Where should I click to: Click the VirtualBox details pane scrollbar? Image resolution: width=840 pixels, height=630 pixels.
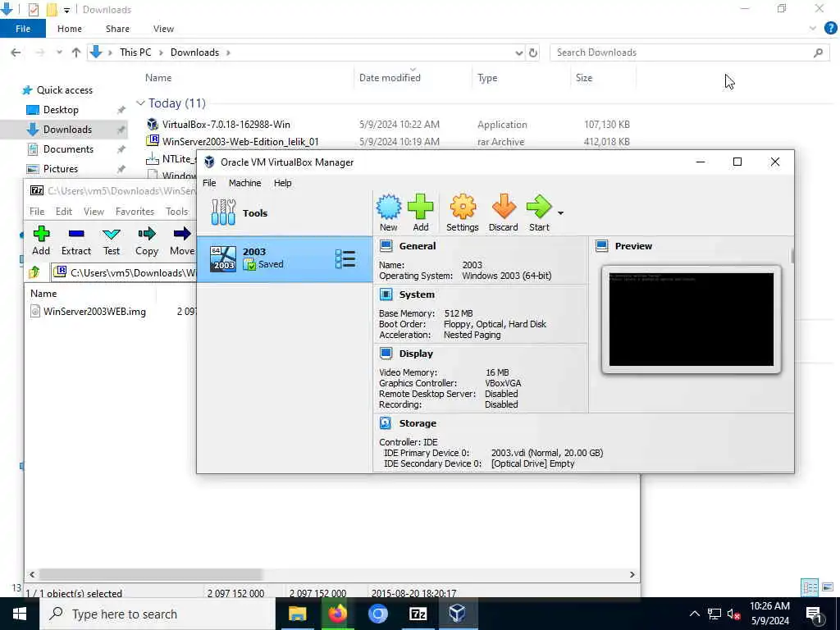(792, 256)
